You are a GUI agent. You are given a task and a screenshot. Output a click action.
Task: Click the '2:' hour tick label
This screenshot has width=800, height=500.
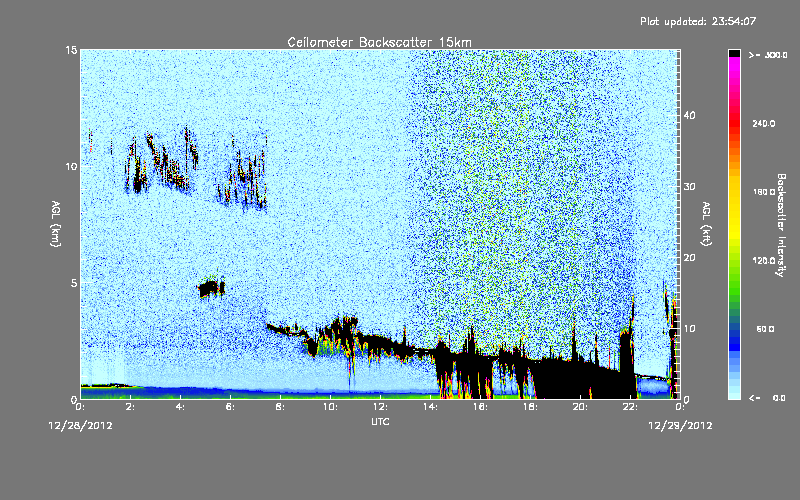pyautogui.click(x=130, y=407)
